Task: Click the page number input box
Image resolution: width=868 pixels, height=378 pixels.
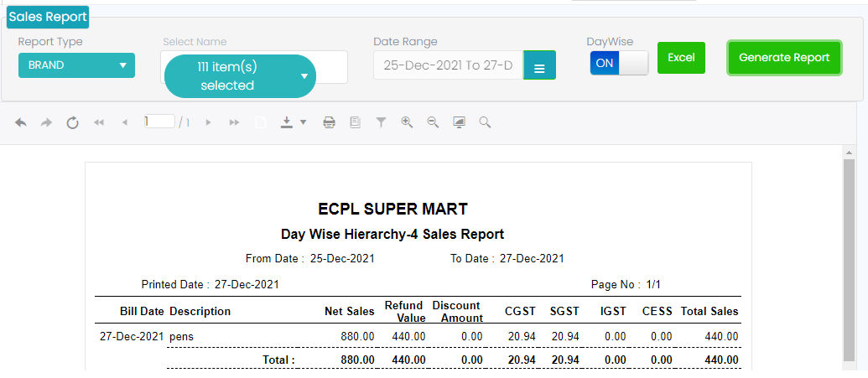Action: click(x=159, y=122)
